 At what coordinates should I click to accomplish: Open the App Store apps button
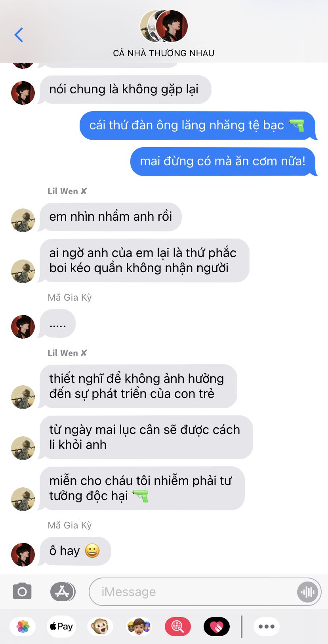[63, 592]
